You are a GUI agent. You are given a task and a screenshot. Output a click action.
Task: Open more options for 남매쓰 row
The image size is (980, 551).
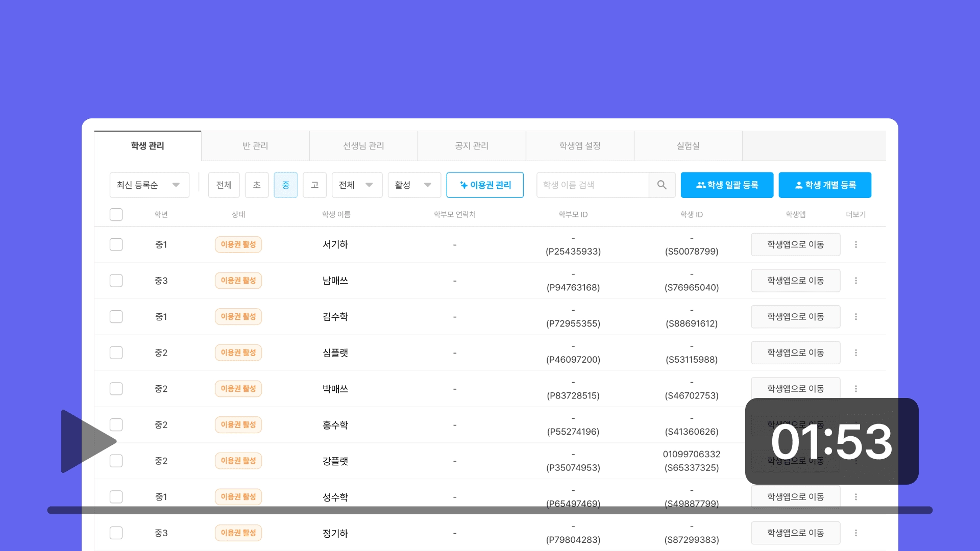pos(856,281)
